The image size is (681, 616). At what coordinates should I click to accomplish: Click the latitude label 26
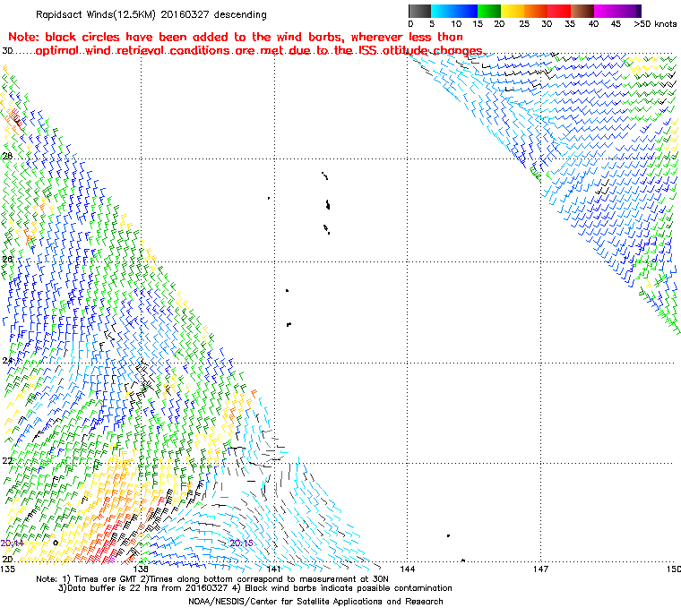(7, 259)
